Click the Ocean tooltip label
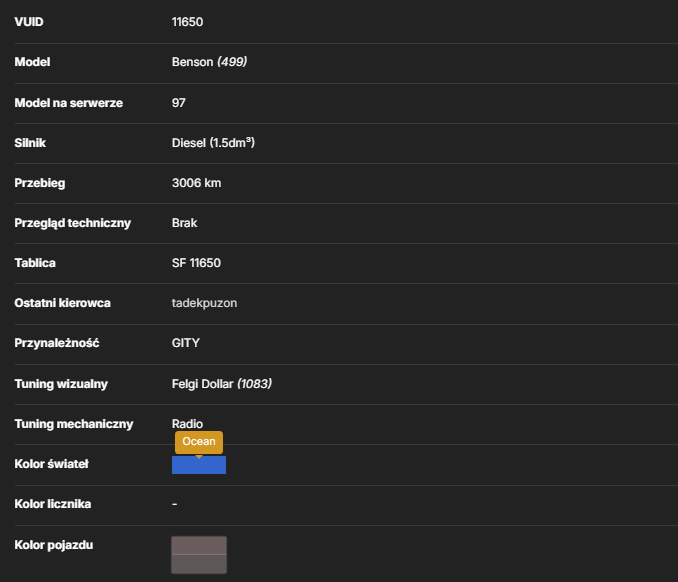The width and height of the screenshot is (678, 582). 199,441
